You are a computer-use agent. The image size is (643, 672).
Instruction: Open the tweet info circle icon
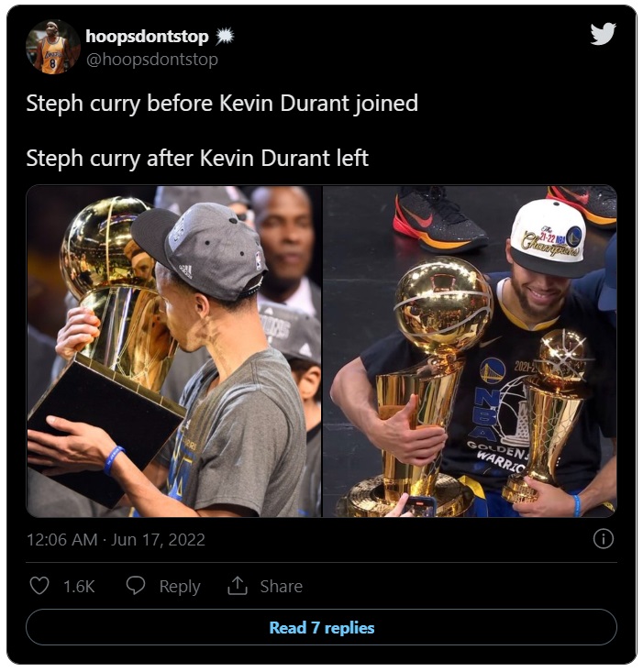coord(604,539)
